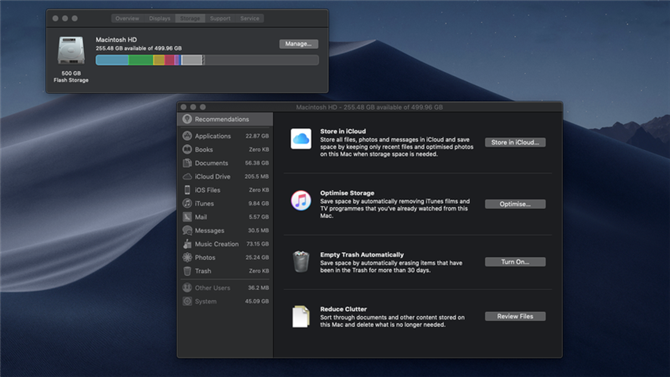Open the Documents category in sidebar
Screen dimensions: 670x377
point(225,163)
